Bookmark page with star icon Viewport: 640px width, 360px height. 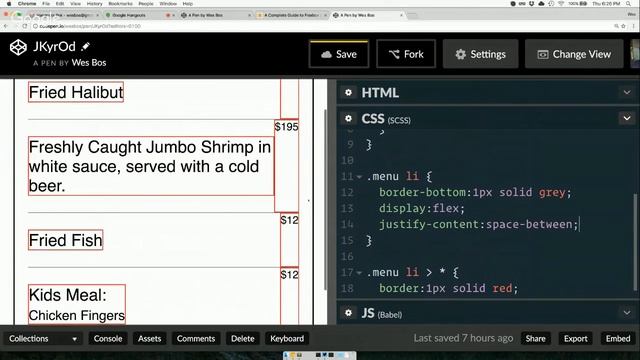[x=623, y=26]
